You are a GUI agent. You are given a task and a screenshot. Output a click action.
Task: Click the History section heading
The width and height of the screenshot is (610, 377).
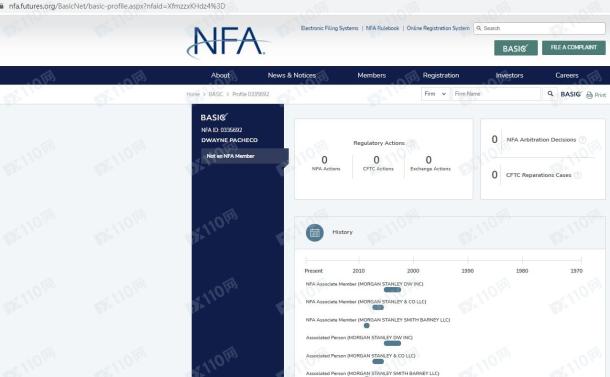click(x=342, y=232)
